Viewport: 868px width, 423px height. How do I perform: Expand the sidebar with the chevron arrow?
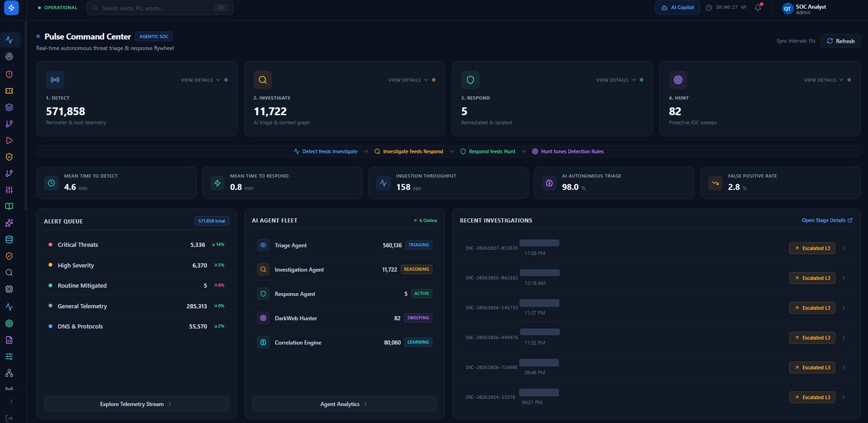tap(11, 401)
